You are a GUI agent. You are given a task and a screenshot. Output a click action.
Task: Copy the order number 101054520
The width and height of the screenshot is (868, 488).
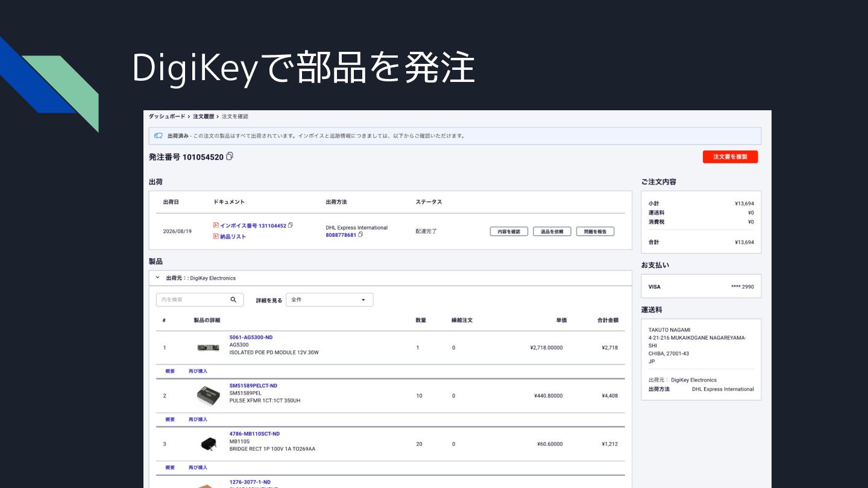pos(230,157)
